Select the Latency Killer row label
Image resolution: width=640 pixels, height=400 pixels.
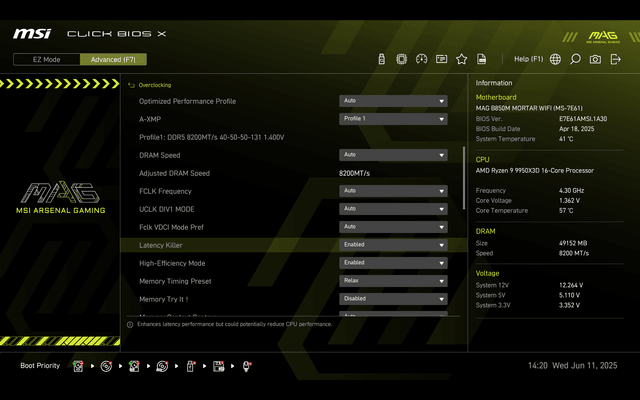(160, 245)
